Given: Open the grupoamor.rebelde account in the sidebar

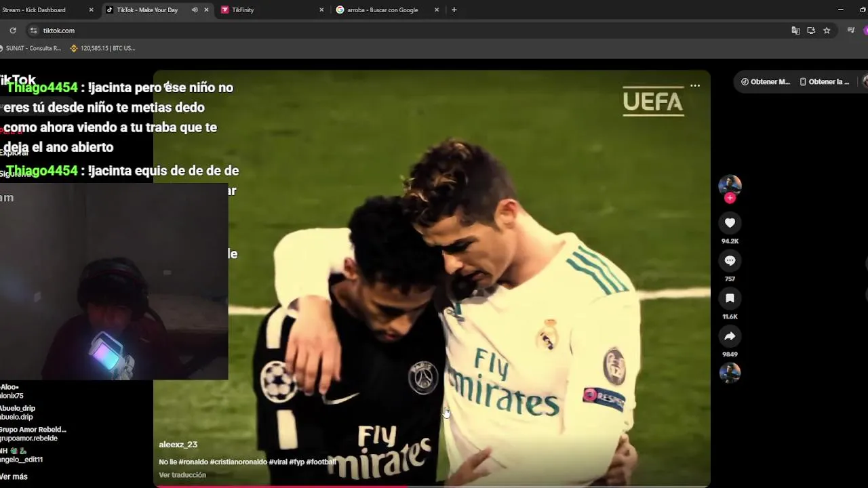Looking at the screenshot, I should 28,438.
